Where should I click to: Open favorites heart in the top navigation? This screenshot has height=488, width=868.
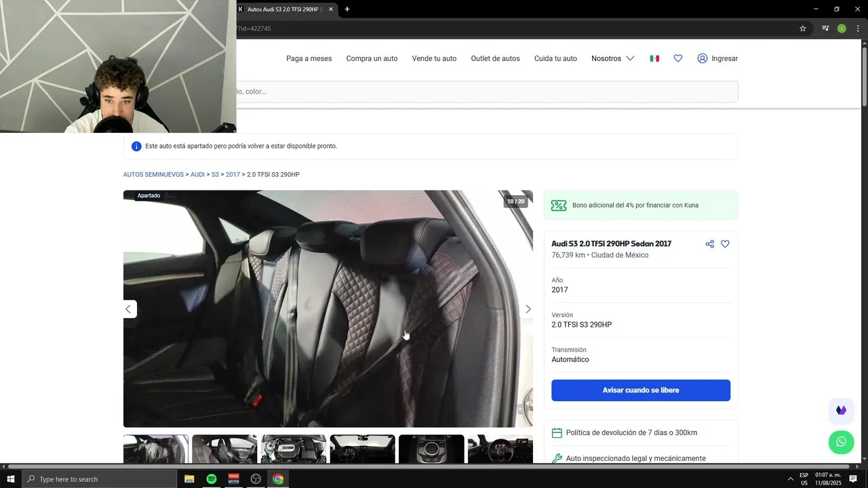678,58
